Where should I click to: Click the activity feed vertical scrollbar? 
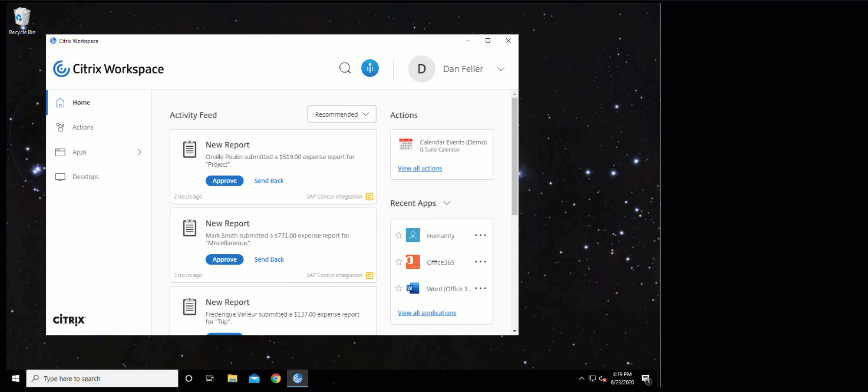coord(514,156)
